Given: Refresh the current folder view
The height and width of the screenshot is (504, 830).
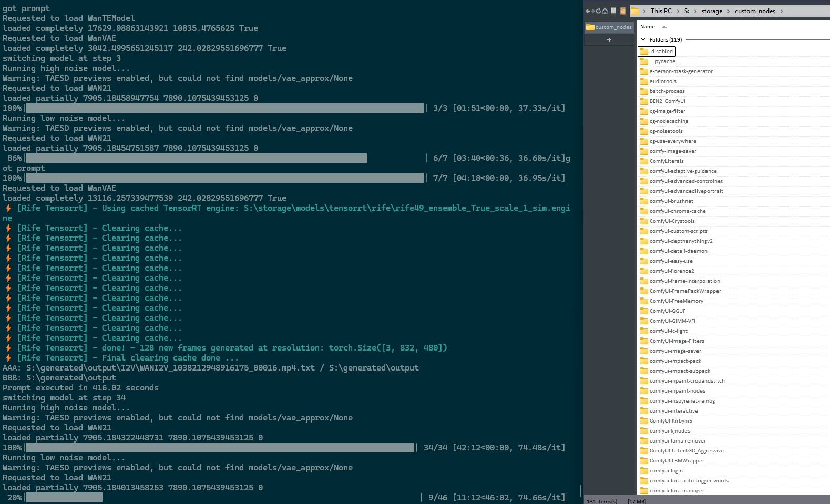Looking at the screenshot, I should click(598, 11).
